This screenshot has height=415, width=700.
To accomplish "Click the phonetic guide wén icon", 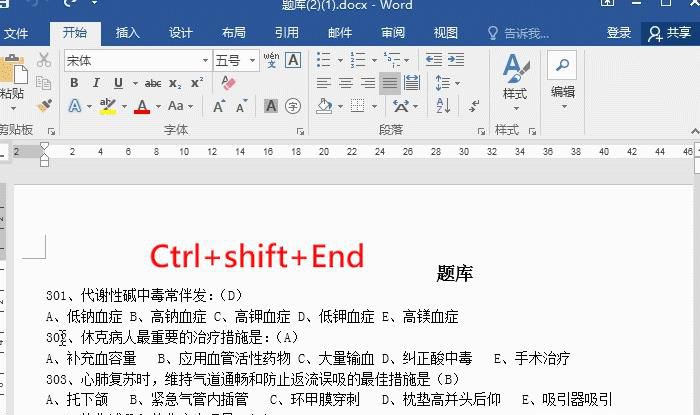I will [271, 60].
